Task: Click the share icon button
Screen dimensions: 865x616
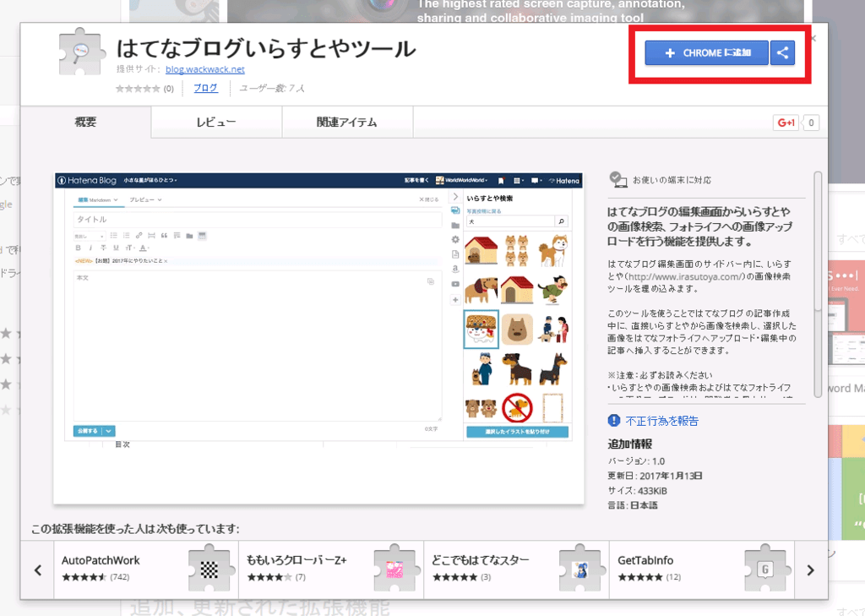Action: (x=782, y=53)
